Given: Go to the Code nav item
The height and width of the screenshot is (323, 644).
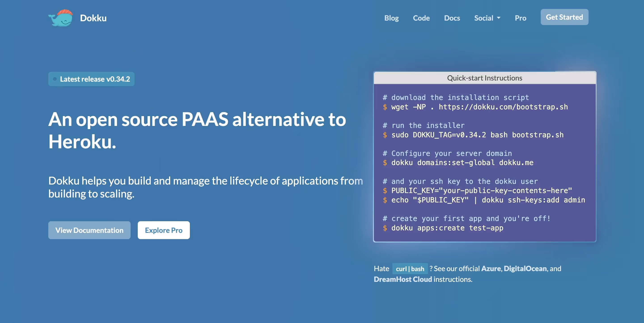Looking at the screenshot, I should point(421,18).
